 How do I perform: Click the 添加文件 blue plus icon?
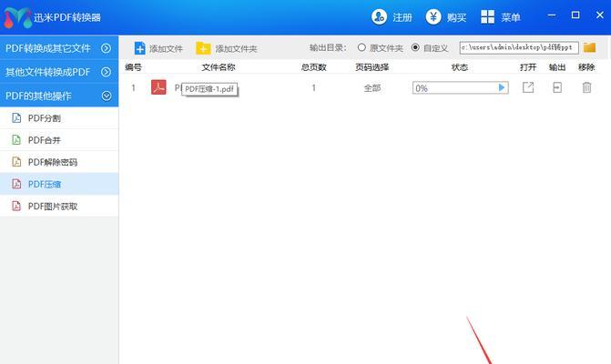pyautogui.click(x=139, y=48)
